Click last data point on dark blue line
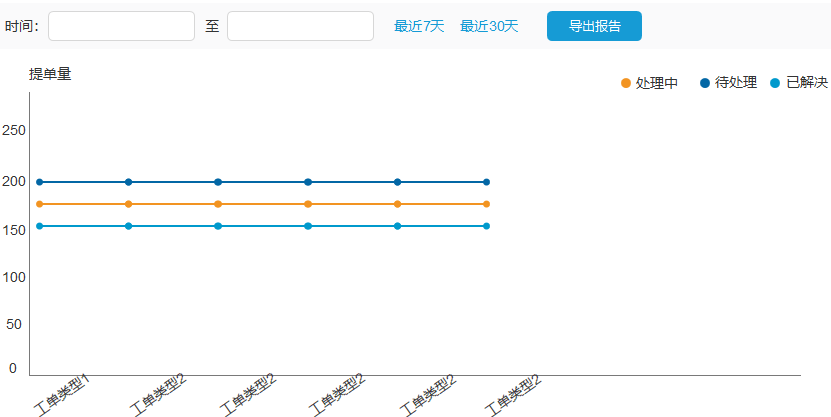831x417 pixels. coord(487,182)
